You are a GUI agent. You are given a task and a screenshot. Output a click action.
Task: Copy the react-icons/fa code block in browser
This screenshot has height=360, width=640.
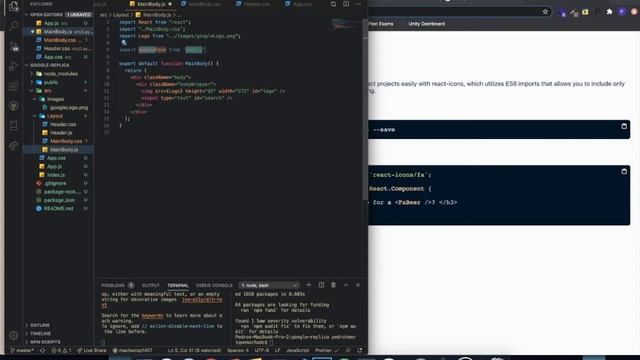pos(624,171)
